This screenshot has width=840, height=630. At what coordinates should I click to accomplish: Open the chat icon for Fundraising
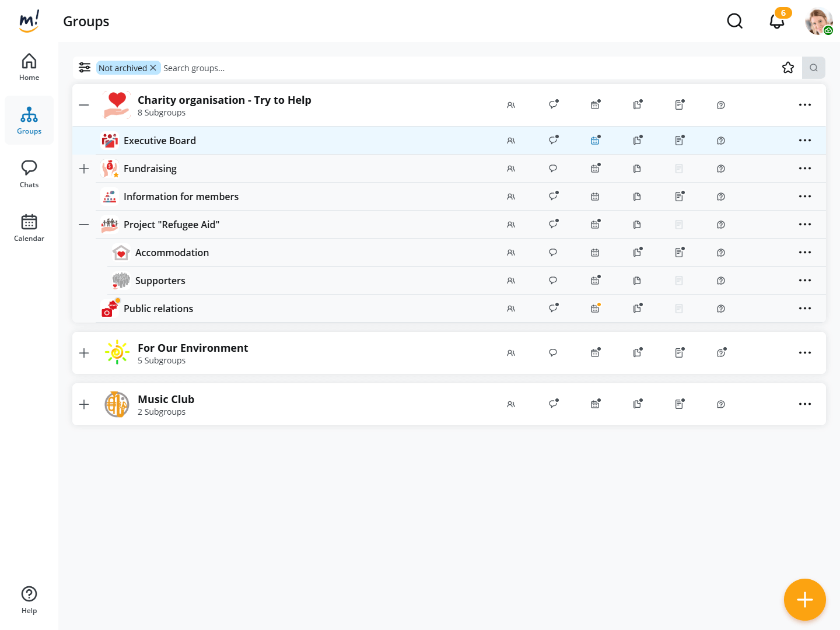553,169
